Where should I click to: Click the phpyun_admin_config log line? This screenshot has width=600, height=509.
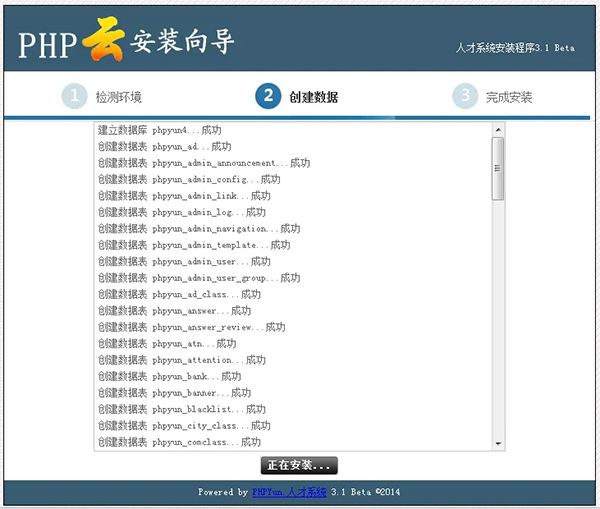[x=189, y=179]
